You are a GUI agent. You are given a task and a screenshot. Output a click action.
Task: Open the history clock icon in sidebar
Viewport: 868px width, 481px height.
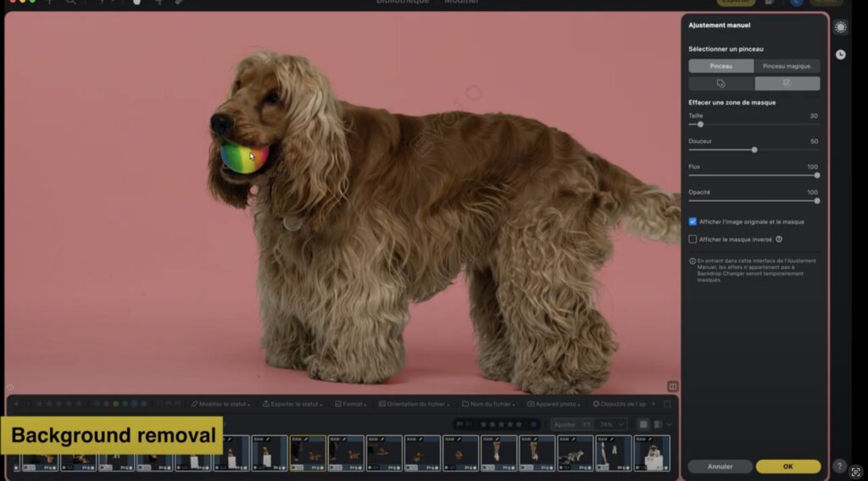pyautogui.click(x=840, y=54)
